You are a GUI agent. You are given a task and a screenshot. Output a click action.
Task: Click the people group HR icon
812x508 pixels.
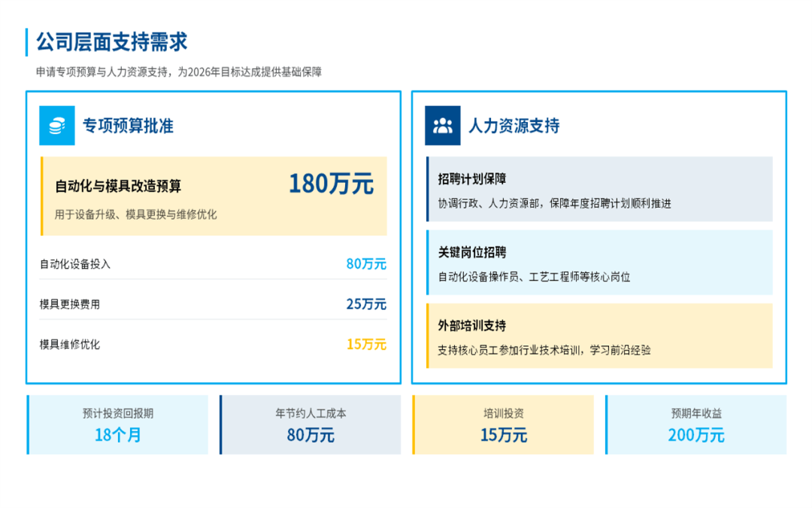(x=442, y=126)
